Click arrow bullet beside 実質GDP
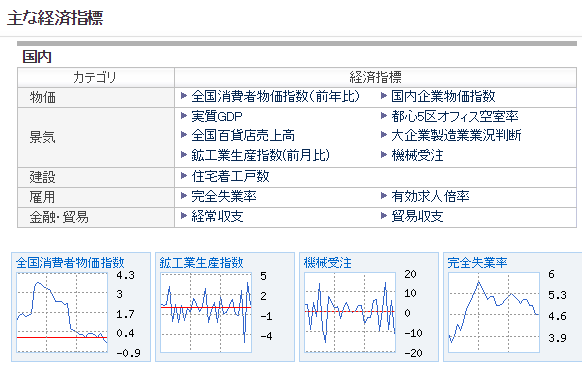The width and height of the screenshot is (582, 377). point(183,116)
